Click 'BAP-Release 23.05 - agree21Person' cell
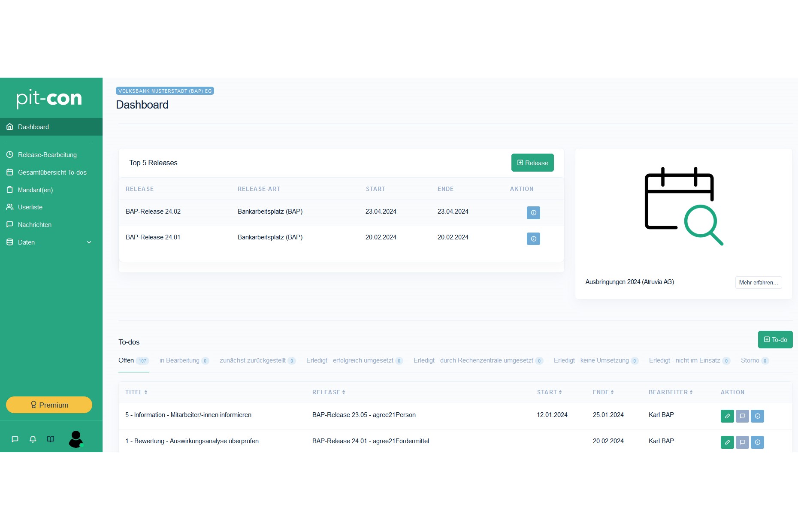 (364, 415)
